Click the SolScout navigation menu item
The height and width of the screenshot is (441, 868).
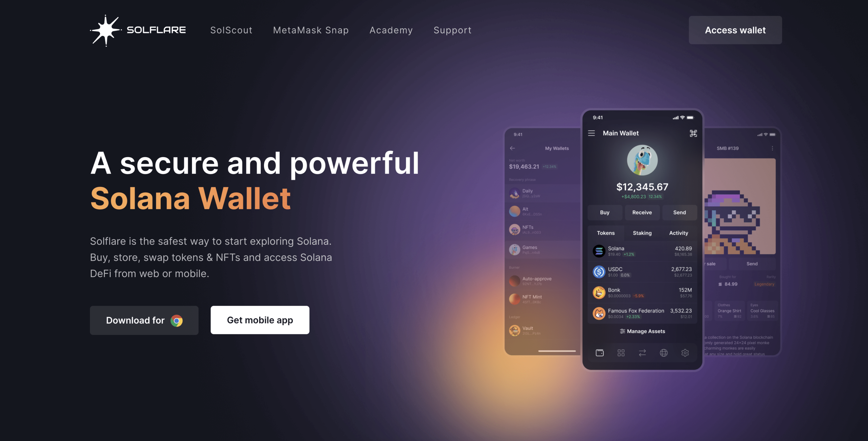[231, 29]
